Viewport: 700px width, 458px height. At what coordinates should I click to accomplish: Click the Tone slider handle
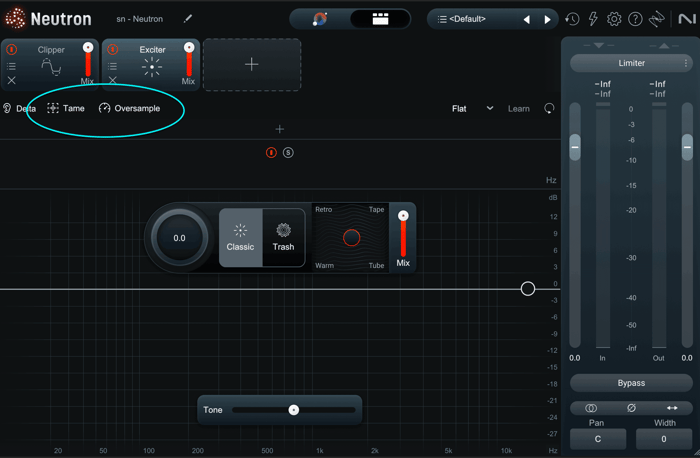click(x=293, y=410)
